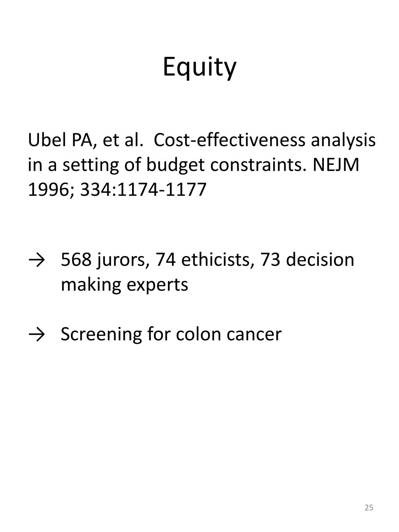Click the word constraints
Screen dimensions: 399x532
[x=259, y=165]
